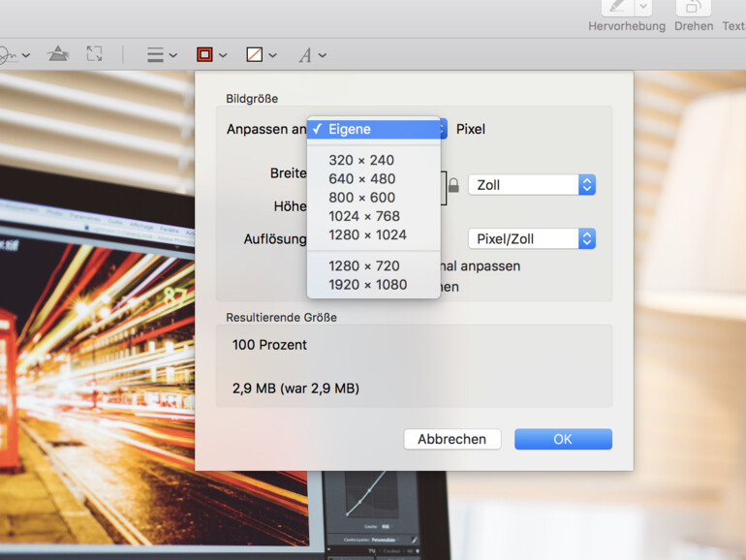Select the 320 × 240 preset
Viewport: 746px width, 560px height.
point(361,161)
